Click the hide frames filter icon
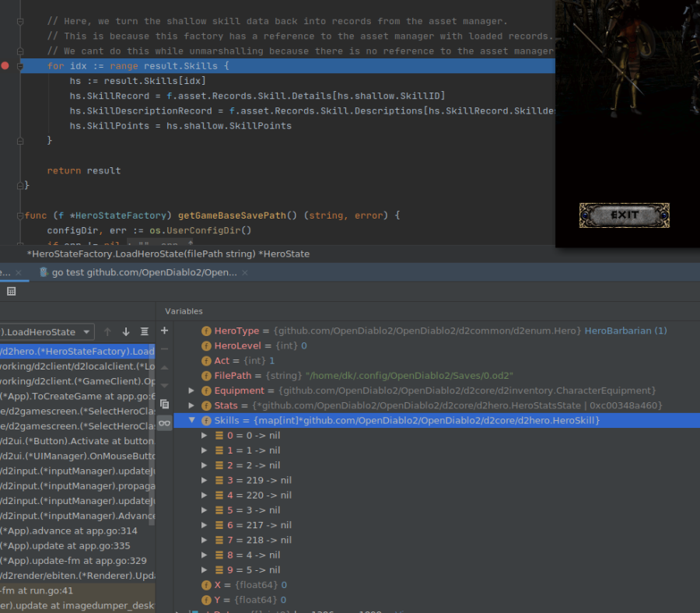Screen dimensions: 700x613 pyautogui.click(x=144, y=331)
